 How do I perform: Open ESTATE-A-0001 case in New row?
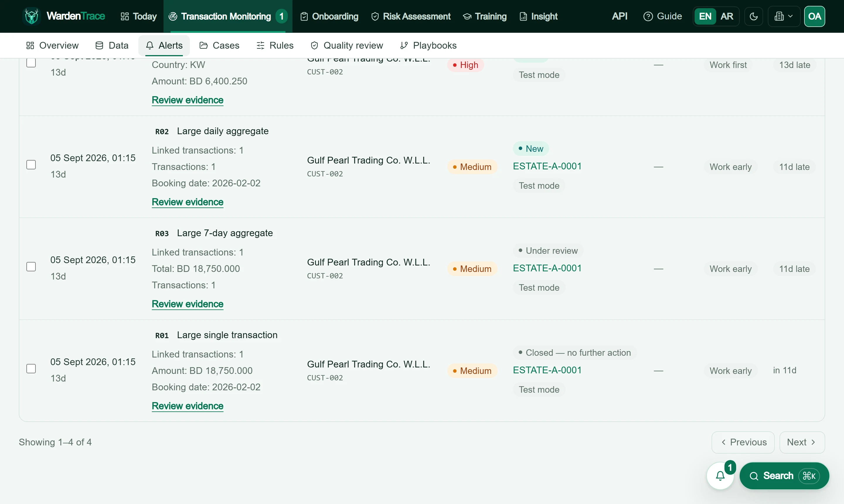point(547,166)
